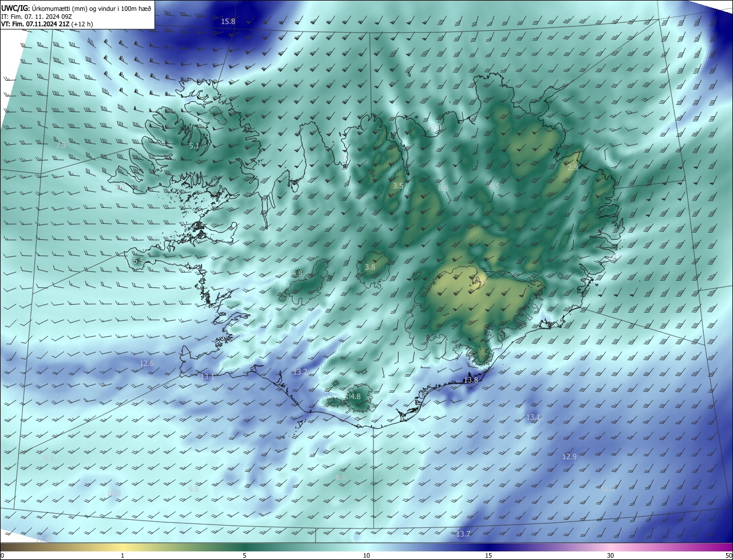Image resolution: width=733 pixels, height=560 pixels.
Task: Click the color scale tick label 10
Action: coord(366,555)
